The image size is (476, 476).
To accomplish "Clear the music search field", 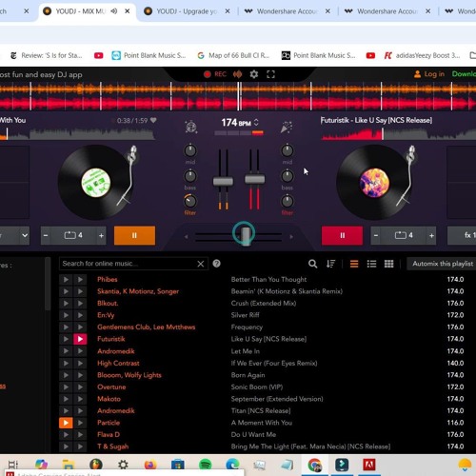I will click(201, 264).
